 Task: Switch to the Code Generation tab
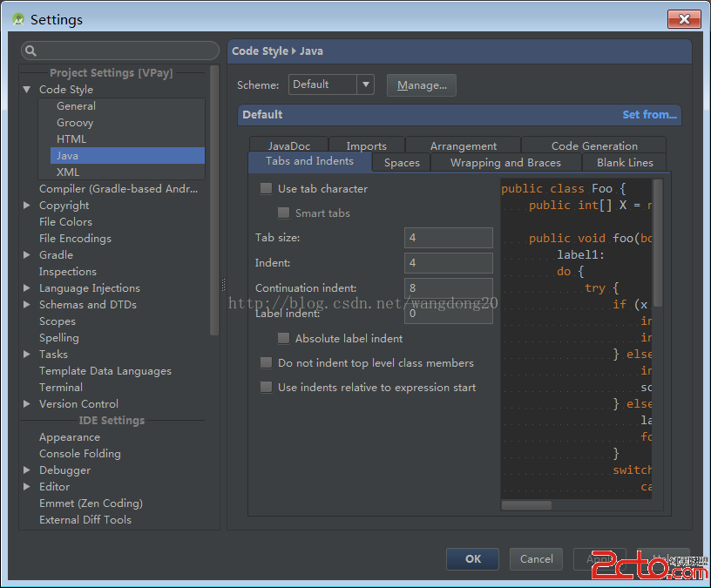pyautogui.click(x=594, y=146)
